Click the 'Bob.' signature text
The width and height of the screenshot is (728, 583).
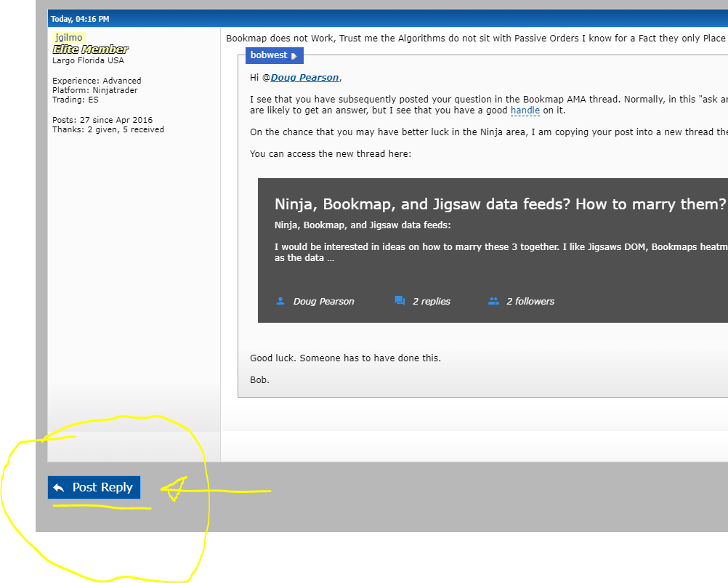tap(259, 380)
